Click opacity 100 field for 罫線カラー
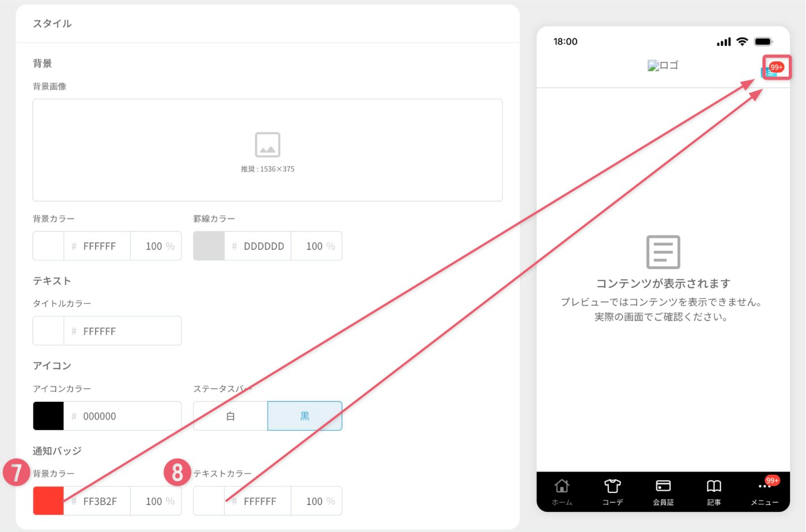This screenshot has height=532, width=806. coord(316,246)
